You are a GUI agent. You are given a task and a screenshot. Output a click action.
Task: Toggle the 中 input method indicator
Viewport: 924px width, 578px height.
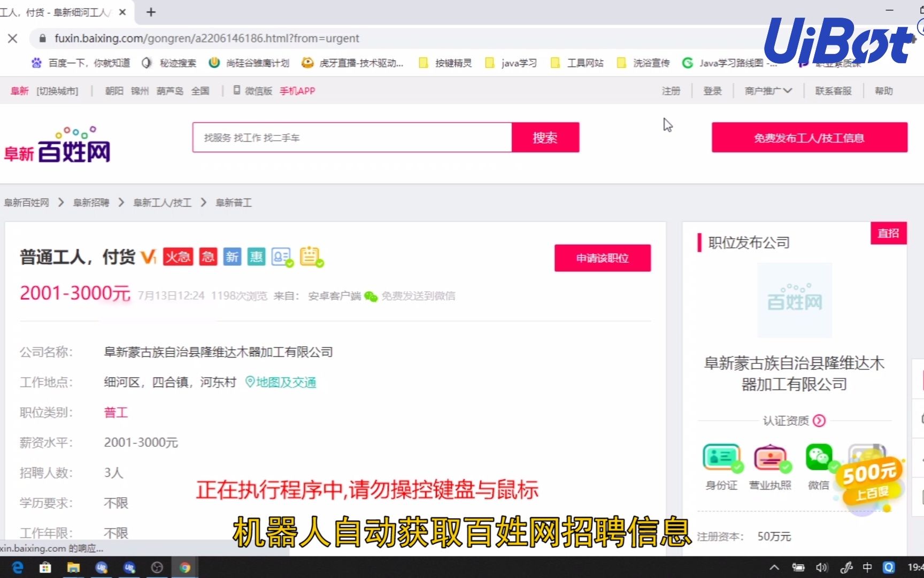(x=867, y=567)
